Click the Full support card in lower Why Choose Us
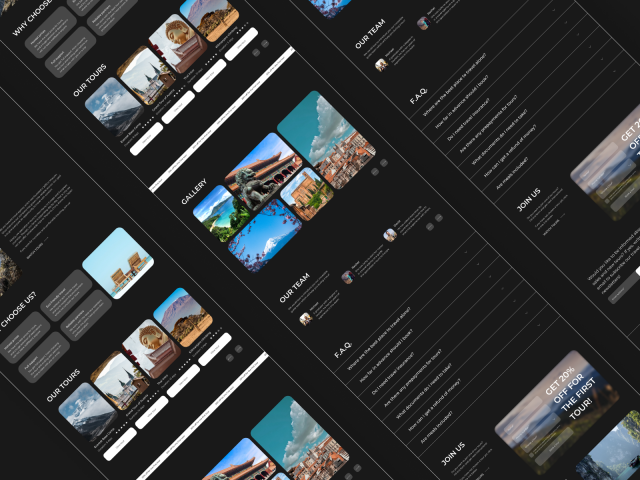 pyautogui.click(x=44, y=357)
